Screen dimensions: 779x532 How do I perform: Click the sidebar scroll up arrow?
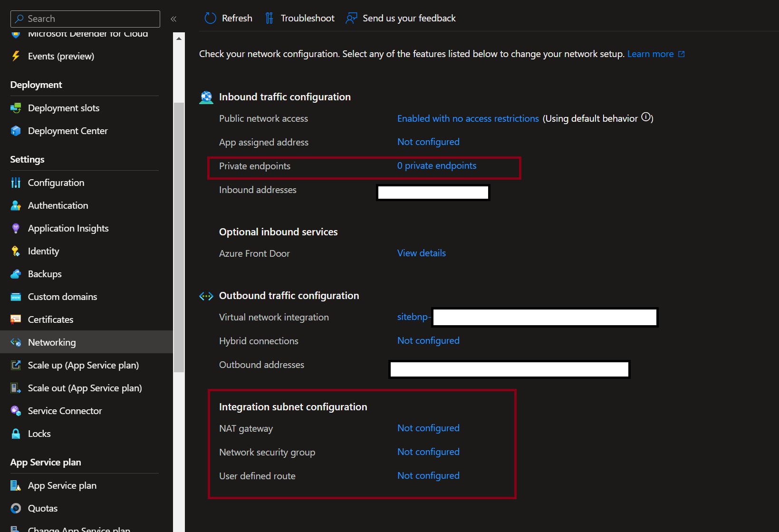179,39
